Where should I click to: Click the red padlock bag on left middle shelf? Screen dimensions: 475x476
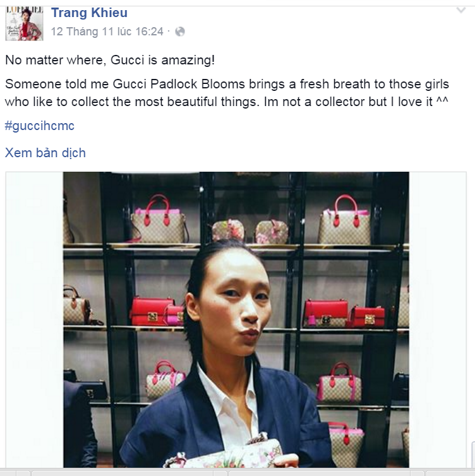157,311
